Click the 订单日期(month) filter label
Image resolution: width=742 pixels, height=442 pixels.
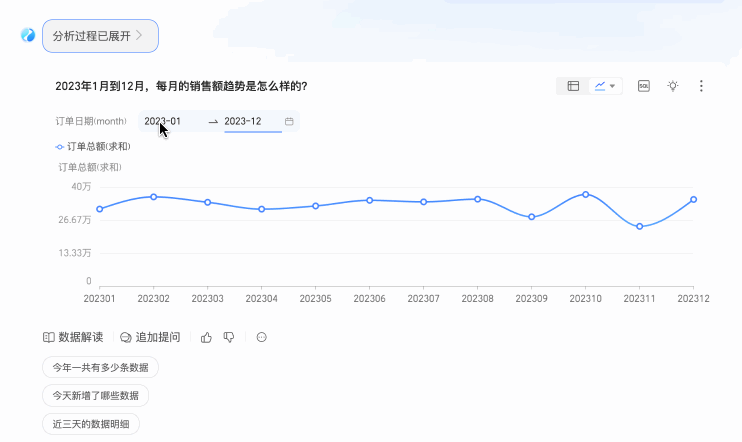tap(91, 121)
